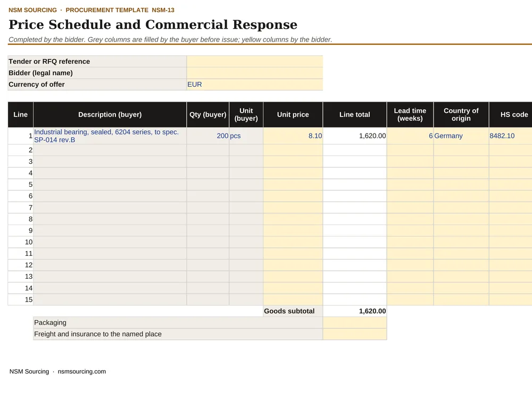
Task: Select the EUR currency of offer cell
Action: (254, 85)
